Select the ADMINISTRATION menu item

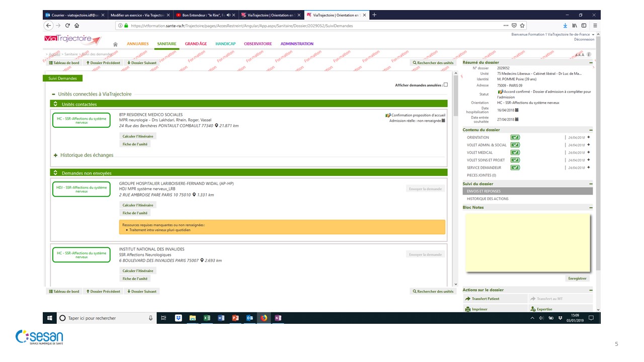click(x=297, y=44)
